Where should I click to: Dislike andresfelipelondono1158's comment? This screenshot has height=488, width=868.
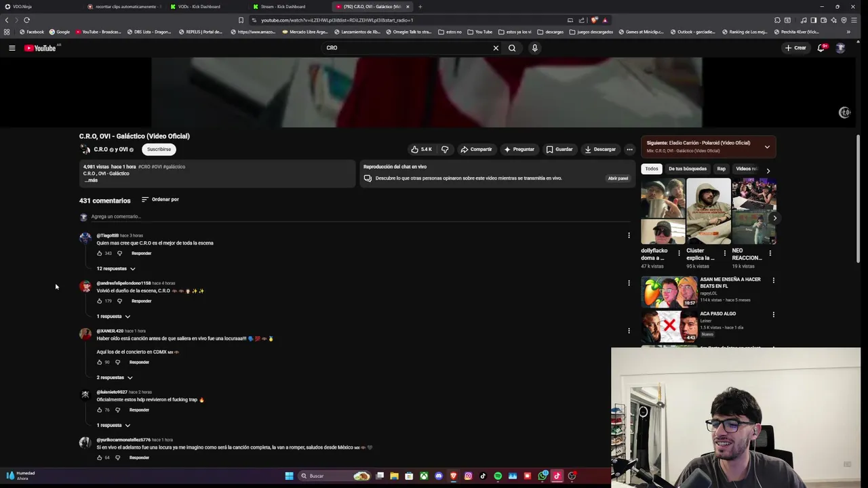click(x=119, y=301)
